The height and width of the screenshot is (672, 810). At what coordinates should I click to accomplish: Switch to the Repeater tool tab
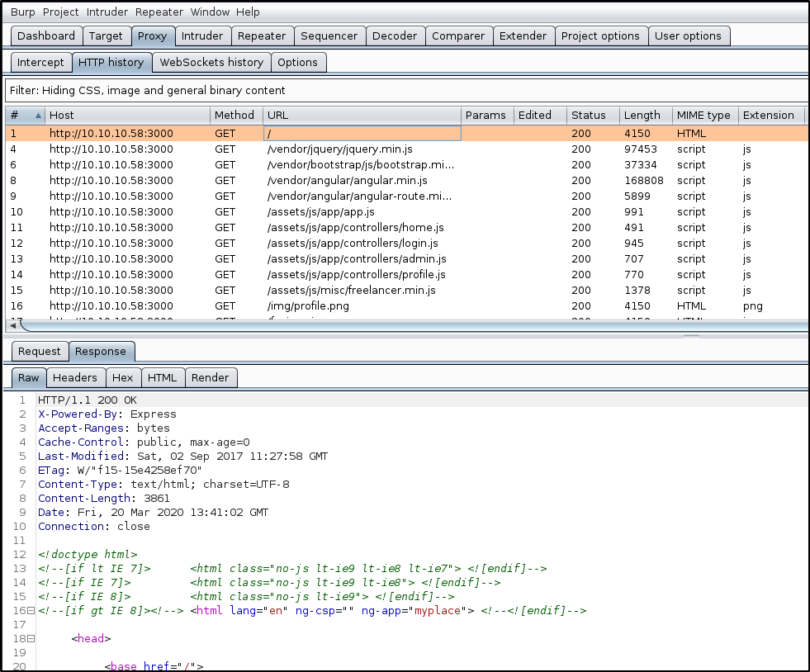[261, 36]
